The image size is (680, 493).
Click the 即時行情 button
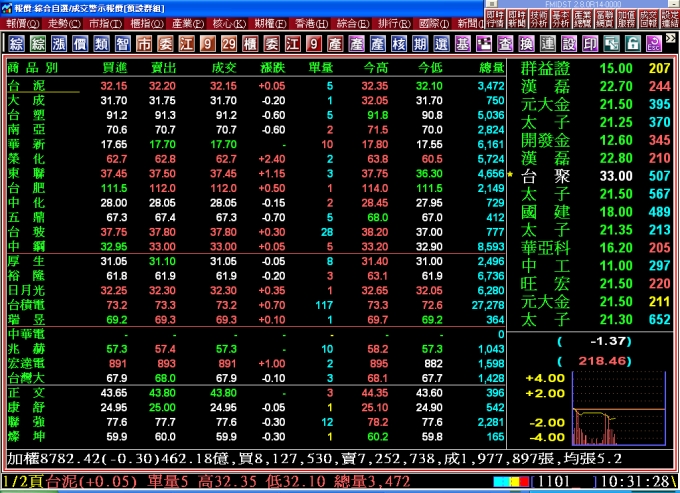495,19
